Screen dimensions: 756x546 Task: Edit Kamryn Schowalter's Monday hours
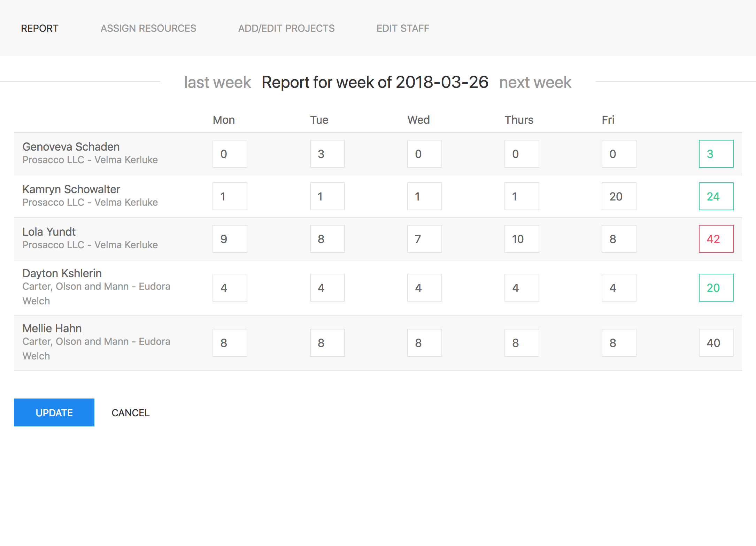click(230, 196)
